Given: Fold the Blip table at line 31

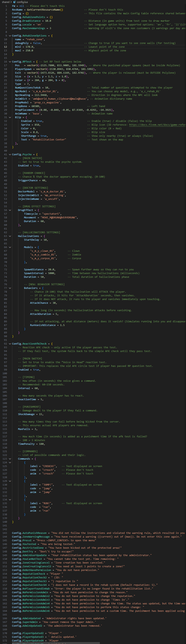Looking at the screenshot, I should pyautogui.click(x=10, y=117).
